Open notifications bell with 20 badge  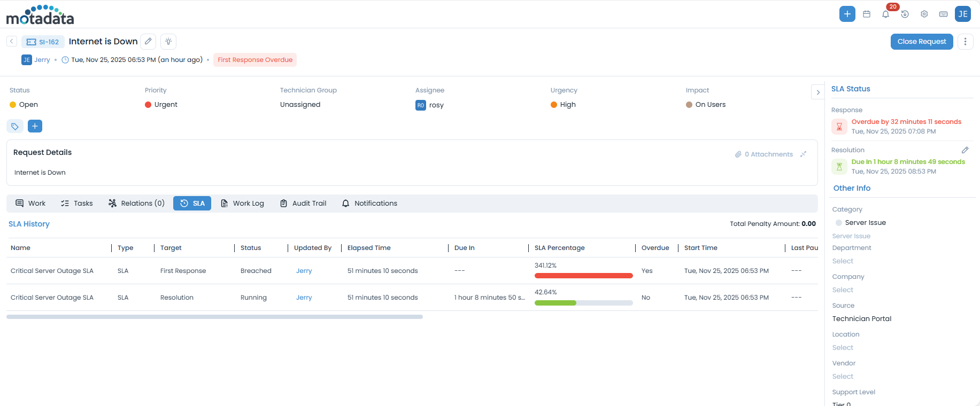[x=886, y=14]
